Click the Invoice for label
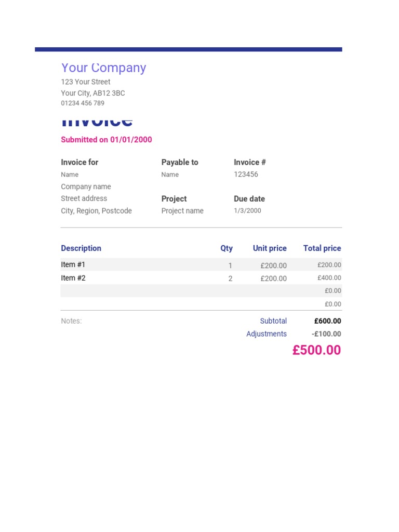Screen dimensions: 399x532 [x=79, y=162]
